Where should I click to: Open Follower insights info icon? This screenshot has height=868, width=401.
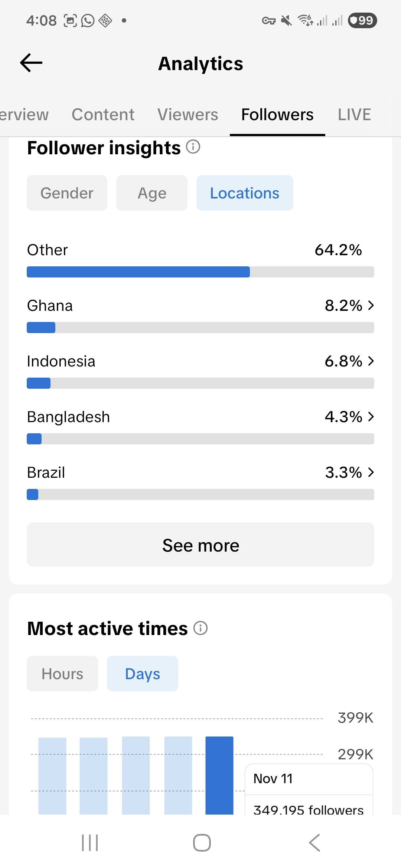(193, 147)
